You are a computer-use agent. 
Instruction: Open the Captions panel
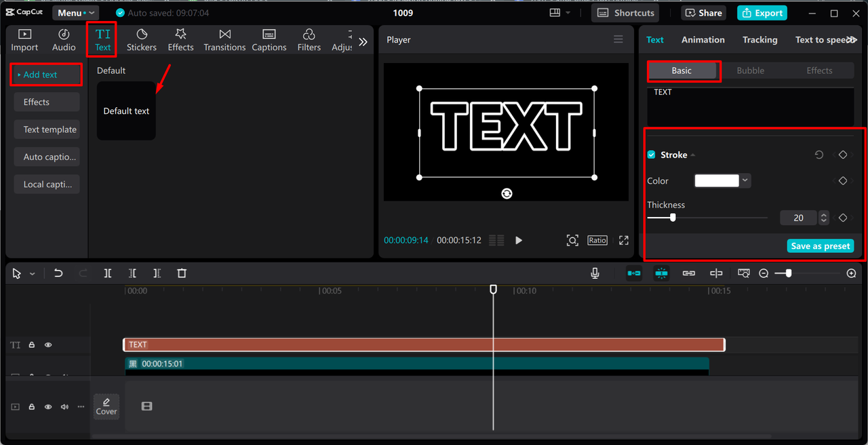pyautogui.click(x=269, y=40)
